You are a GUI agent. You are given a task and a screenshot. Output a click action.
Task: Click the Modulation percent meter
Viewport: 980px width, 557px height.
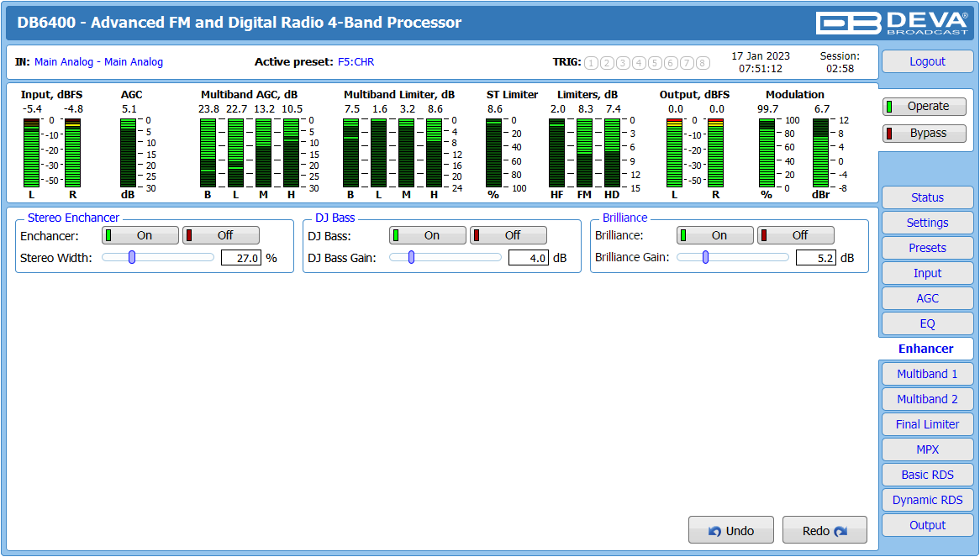(x=767, y=153)
